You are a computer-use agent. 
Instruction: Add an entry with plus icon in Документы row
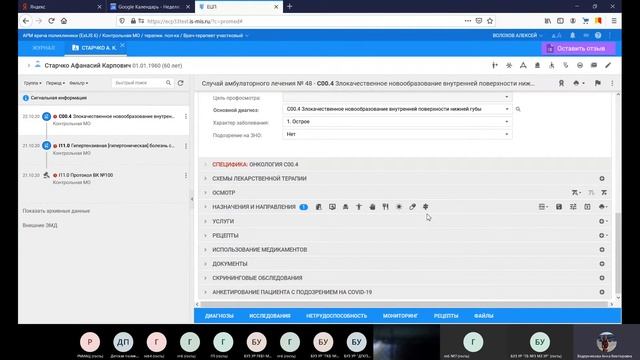[602, 264]
